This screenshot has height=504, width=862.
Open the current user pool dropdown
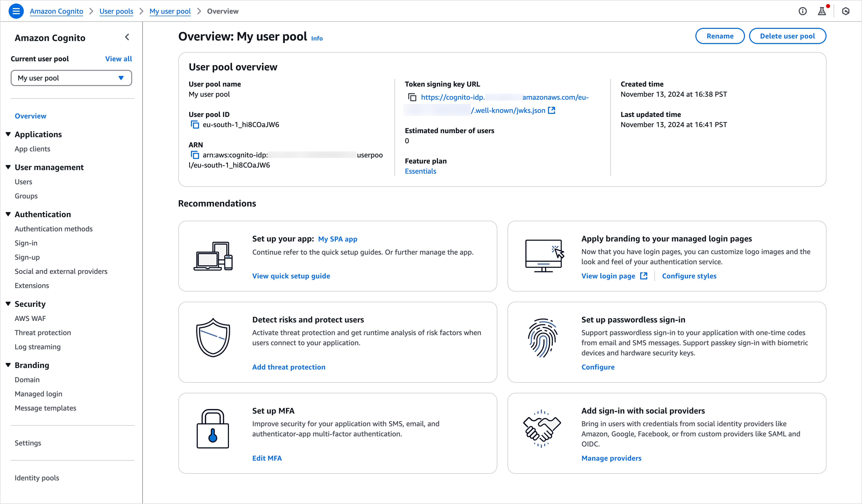pyautogui.click(x=71, y=78)
